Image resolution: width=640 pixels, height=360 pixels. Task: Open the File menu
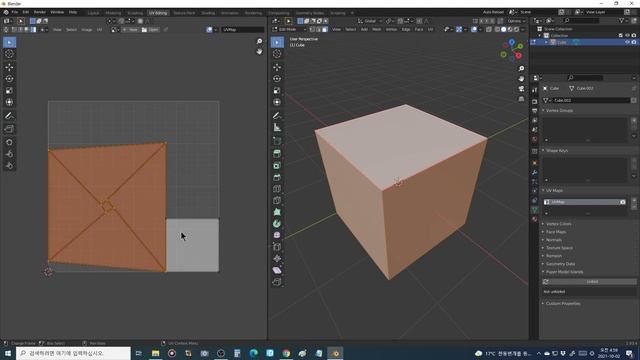tap(15, 12)
